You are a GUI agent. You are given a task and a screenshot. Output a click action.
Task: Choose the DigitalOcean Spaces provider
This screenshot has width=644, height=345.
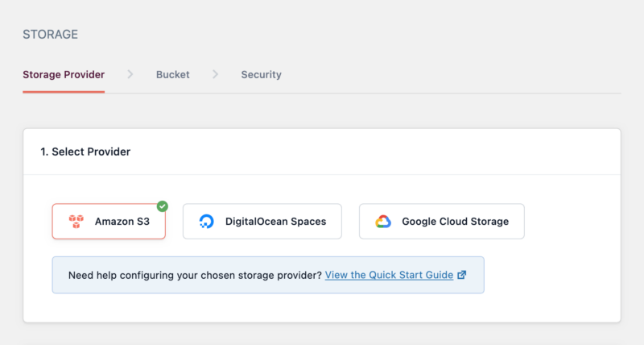click(262, 221)
